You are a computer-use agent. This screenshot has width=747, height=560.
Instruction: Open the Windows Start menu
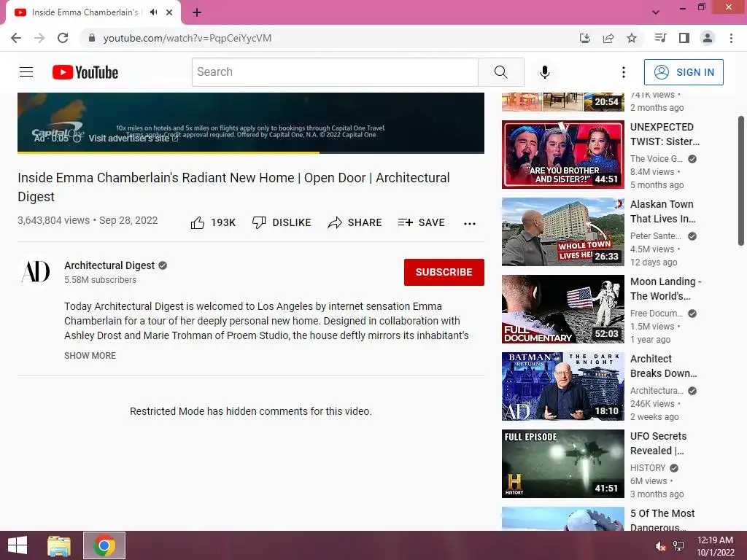[x=18, y=545]
